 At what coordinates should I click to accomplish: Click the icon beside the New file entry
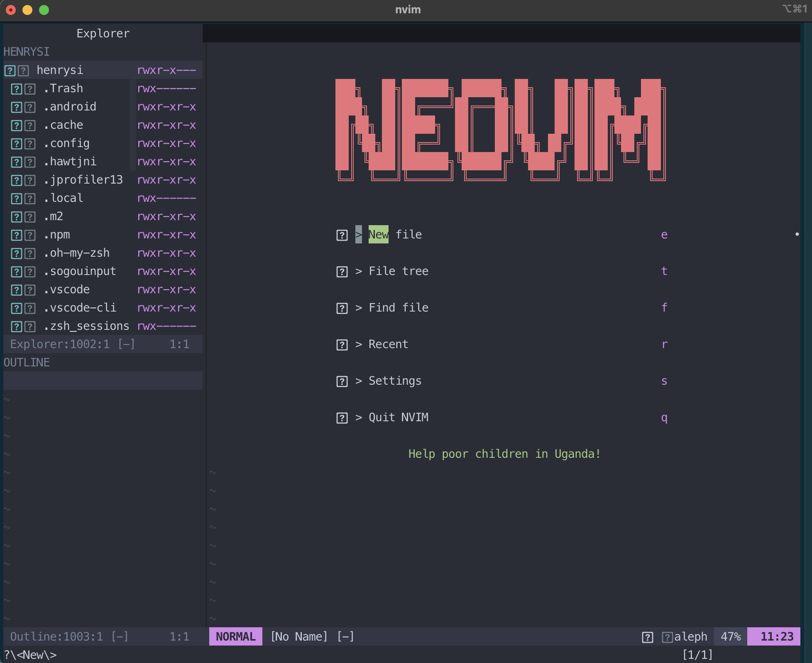[341, 235]
